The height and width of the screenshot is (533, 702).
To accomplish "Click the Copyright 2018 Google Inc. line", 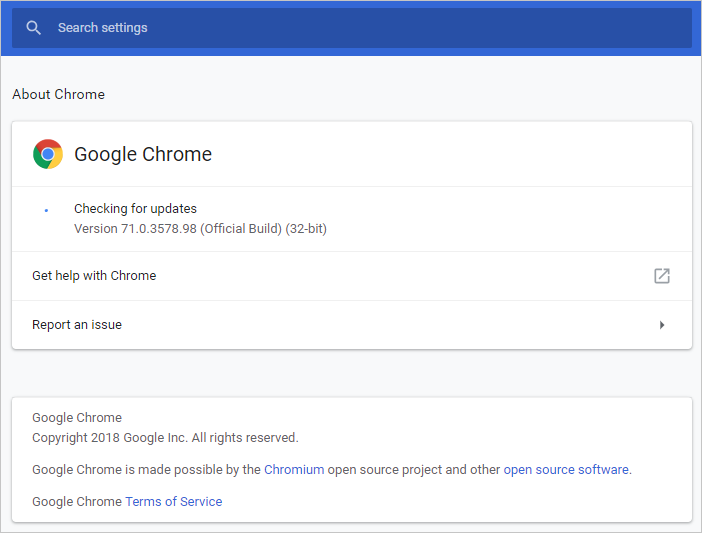I will pos(165,437).
